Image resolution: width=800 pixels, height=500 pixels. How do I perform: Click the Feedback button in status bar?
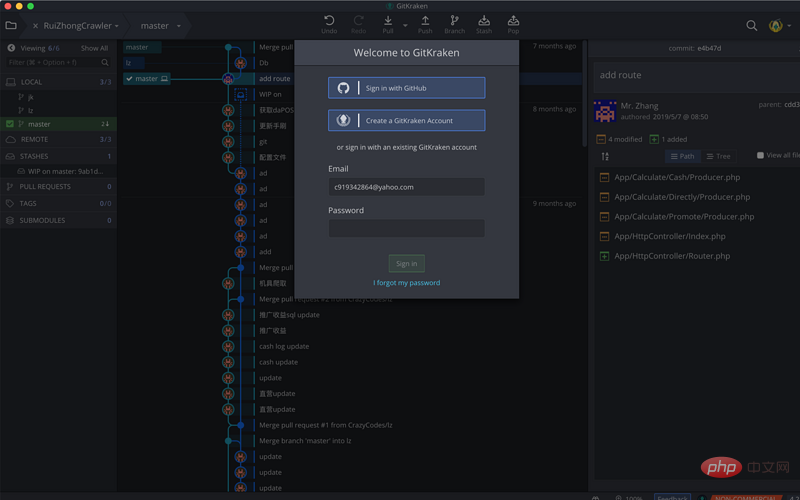coord(672,497)
